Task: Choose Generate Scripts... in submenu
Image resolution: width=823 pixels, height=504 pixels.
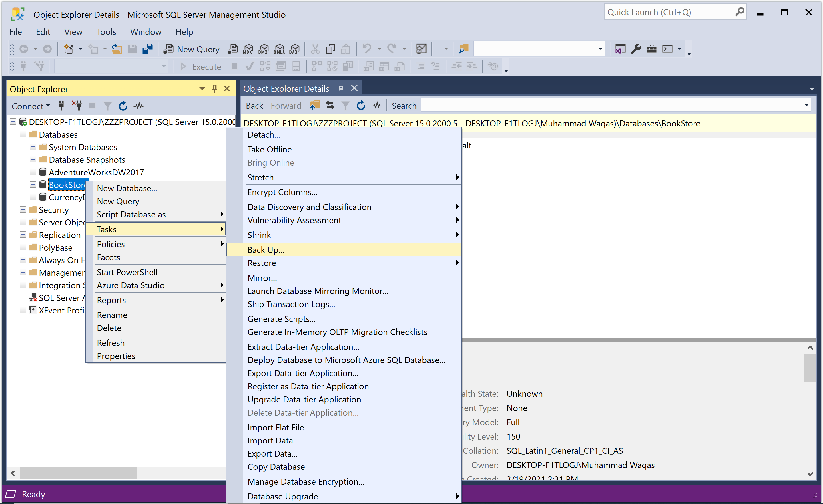Action: click(x=281, y=319)
